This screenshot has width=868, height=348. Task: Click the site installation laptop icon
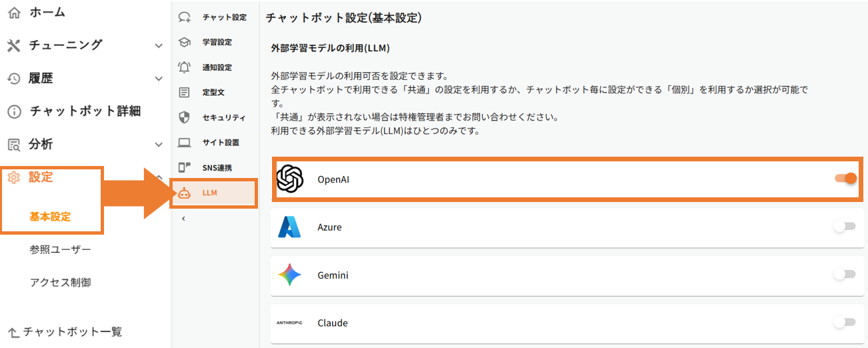point(185,142)
